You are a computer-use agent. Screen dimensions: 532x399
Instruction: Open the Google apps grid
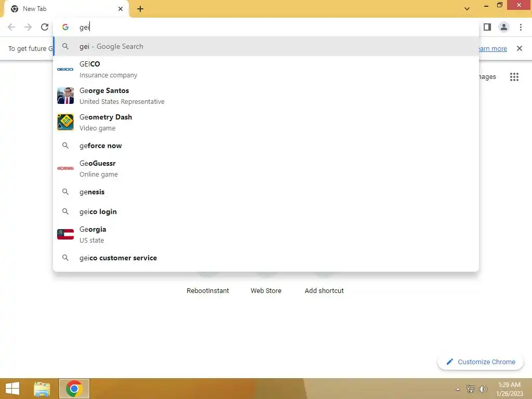tap(514, 77)
